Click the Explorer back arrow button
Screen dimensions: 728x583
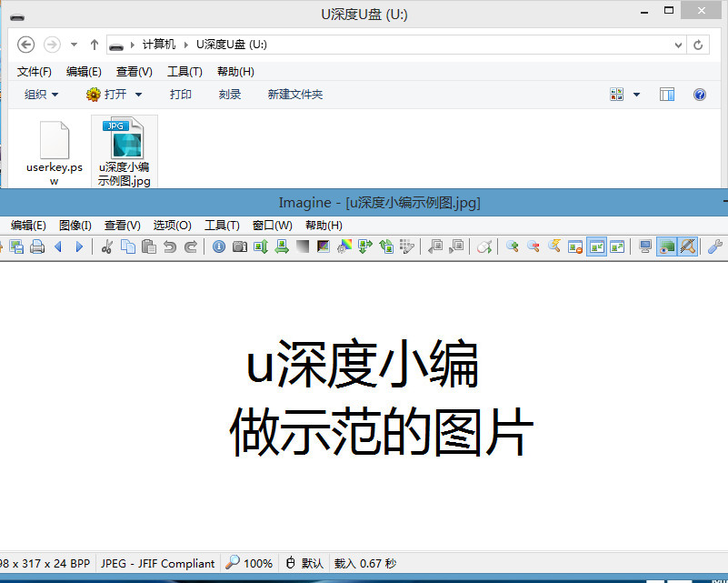(x=26, y=45)
